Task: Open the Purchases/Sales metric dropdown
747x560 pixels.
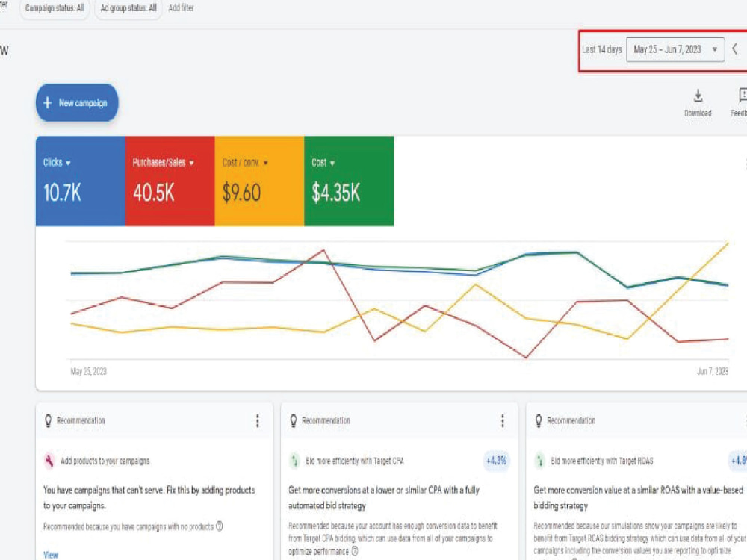Action: tap(163, 162)
